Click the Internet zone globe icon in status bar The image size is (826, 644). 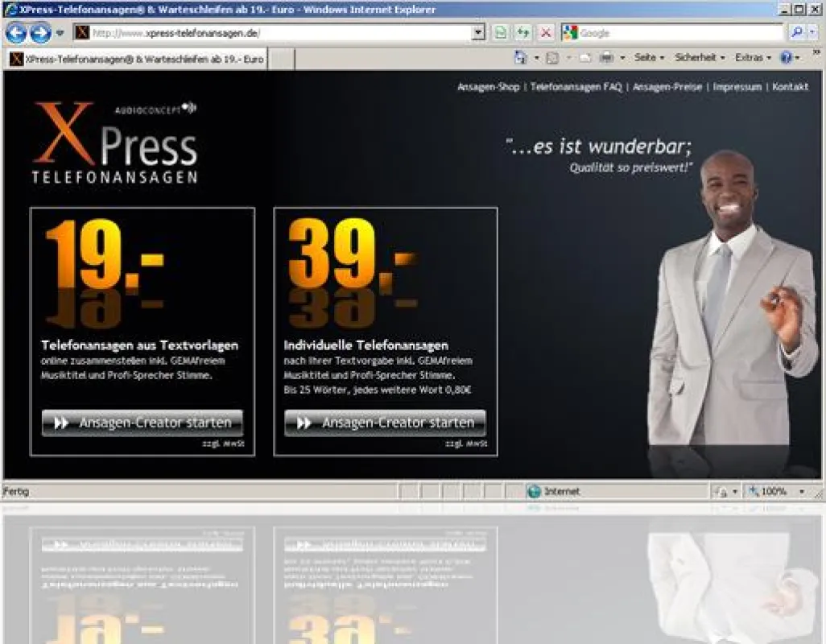pyautogui.click(x=534, y=491)
